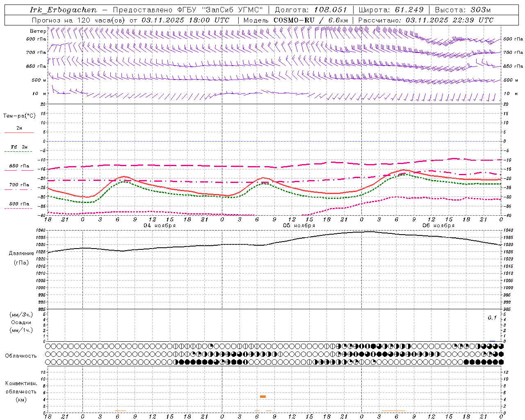This screenshot has width=525, height=420.
Task: Click the date label 04 ноября
Action: tap(160, 226)
